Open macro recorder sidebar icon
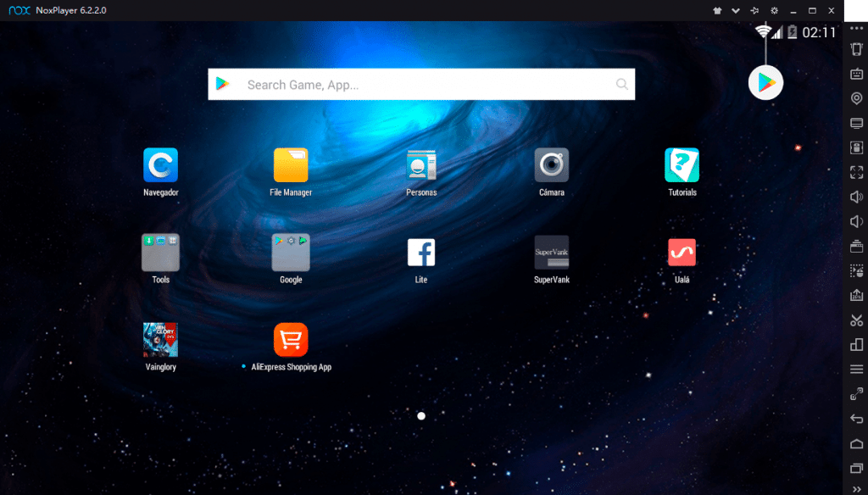Screen dimensions: 868x495 [x=856, y=270]
